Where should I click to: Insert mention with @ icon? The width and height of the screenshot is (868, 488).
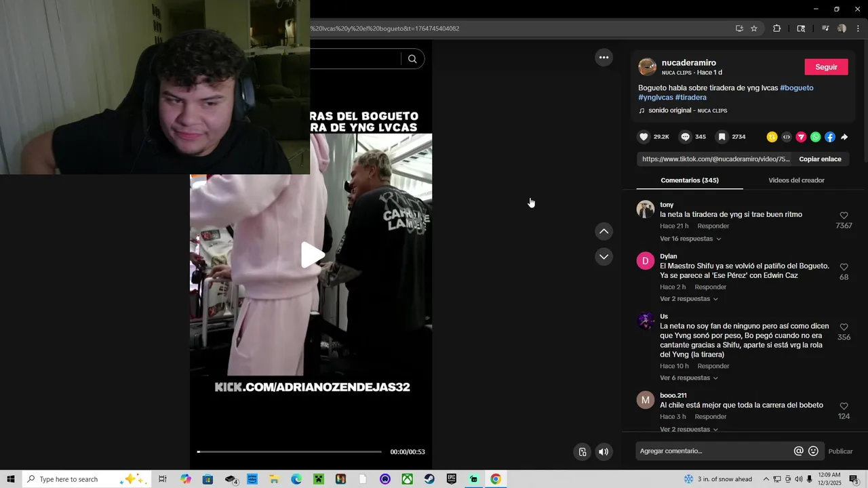(x=798, y=451)
